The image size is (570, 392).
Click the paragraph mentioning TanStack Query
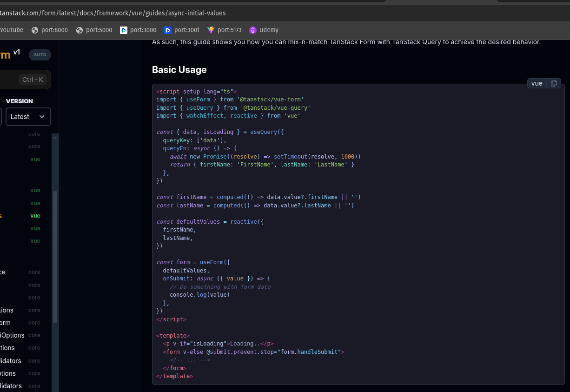[346, 42]
